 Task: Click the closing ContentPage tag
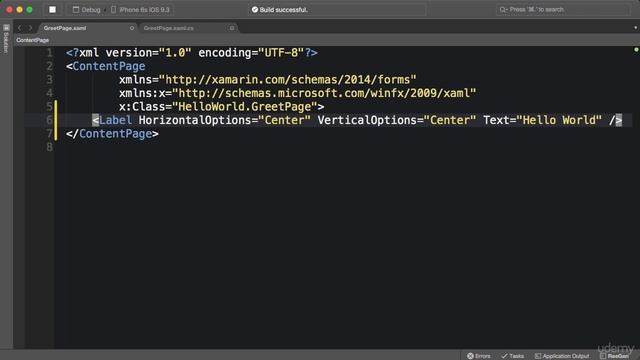pyautogui.click(x=112, y=133)
